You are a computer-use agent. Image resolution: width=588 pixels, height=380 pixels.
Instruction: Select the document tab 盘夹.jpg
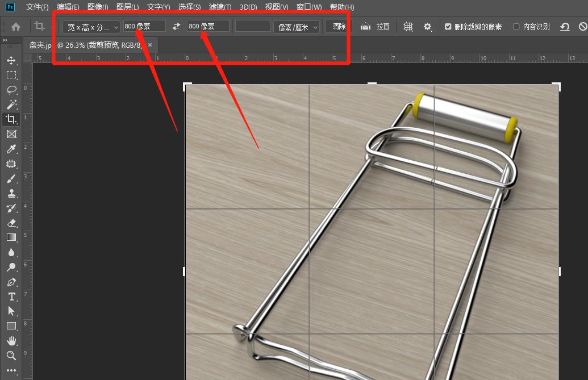(85, 45)
